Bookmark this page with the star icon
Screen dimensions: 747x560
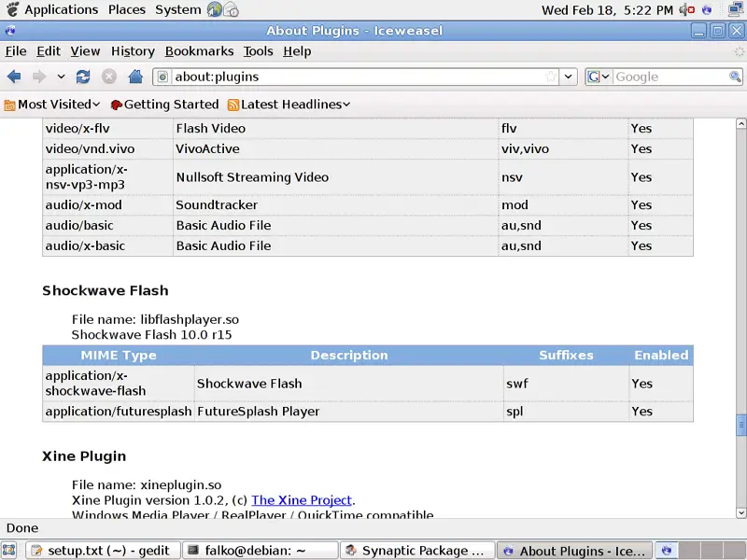tap(551, 77)
